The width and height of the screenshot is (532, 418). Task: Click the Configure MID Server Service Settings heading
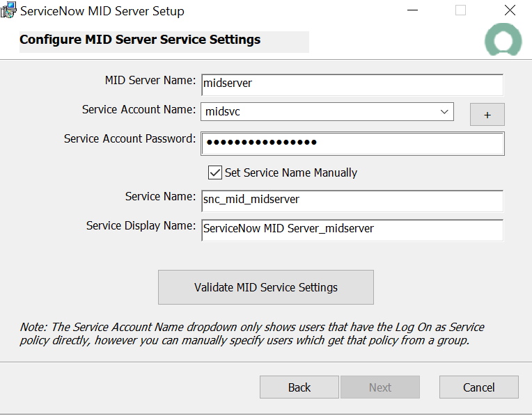point(140,40)
